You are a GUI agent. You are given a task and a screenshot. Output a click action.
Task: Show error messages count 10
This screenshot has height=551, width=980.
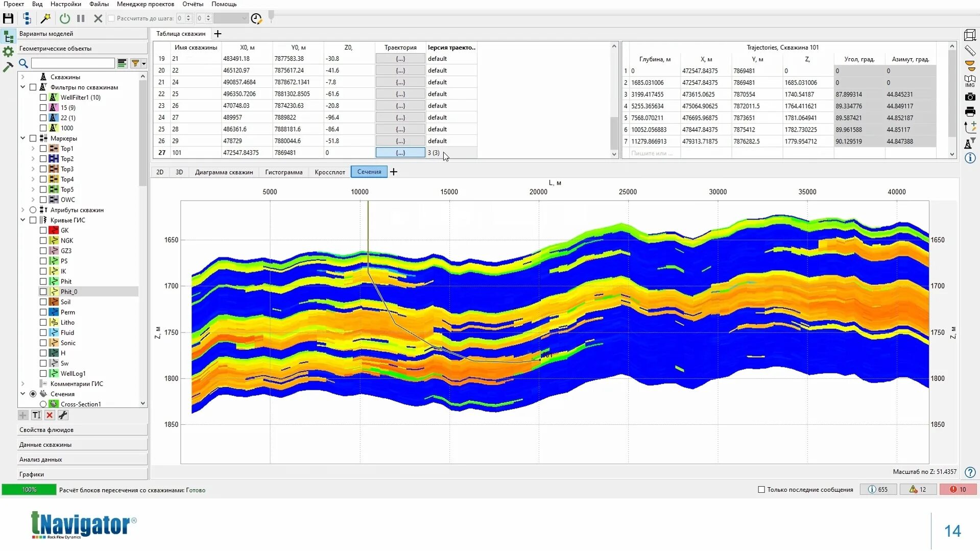(x=958, y=489)
